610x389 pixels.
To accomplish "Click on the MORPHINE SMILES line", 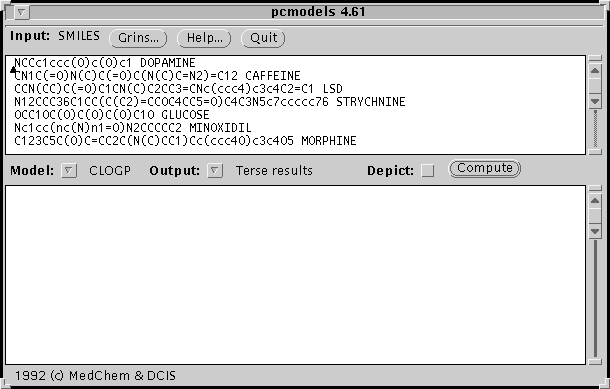I will point(185,141).
